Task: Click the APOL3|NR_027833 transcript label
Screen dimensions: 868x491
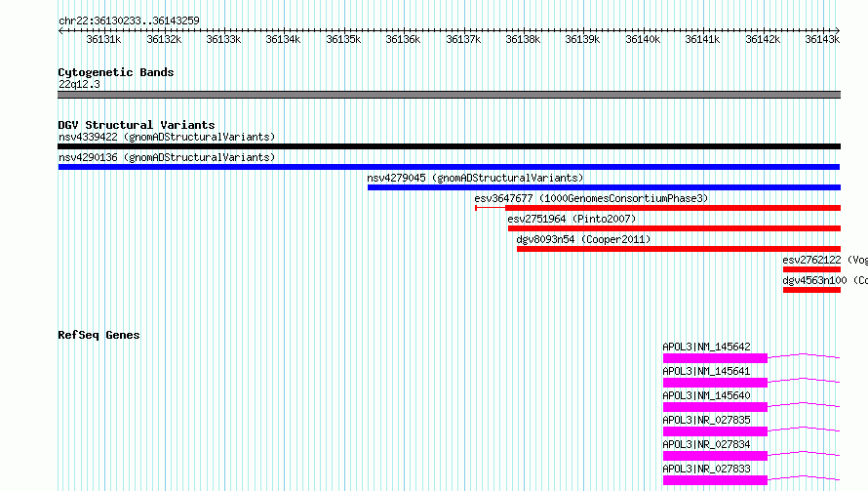Action: (706, 469)
